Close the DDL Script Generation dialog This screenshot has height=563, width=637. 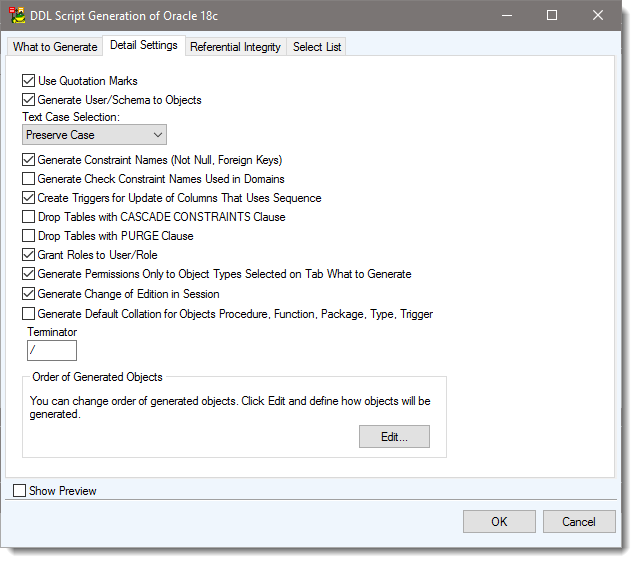pyautogui.click(x=598, y=15)
